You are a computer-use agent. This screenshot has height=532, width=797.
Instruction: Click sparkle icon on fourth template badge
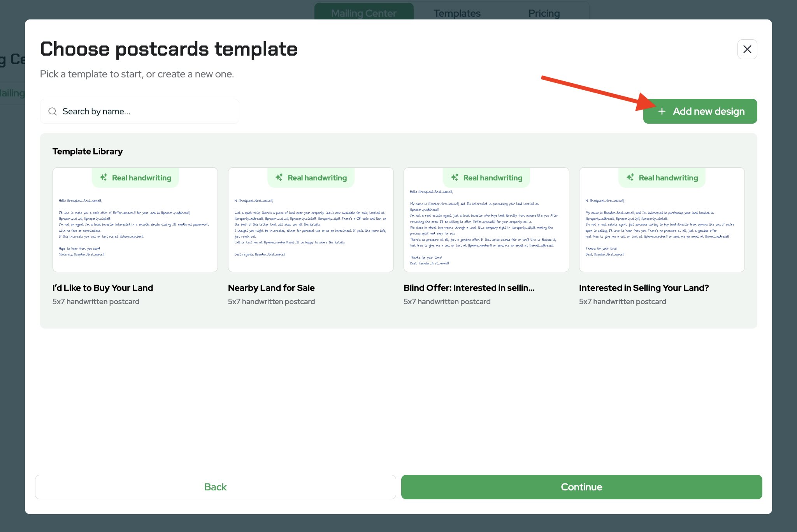point(630,177)
